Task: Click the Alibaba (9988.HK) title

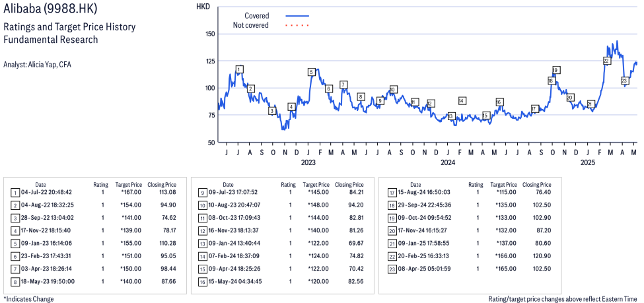Action: pyautogui.click(x=51, y=9)
